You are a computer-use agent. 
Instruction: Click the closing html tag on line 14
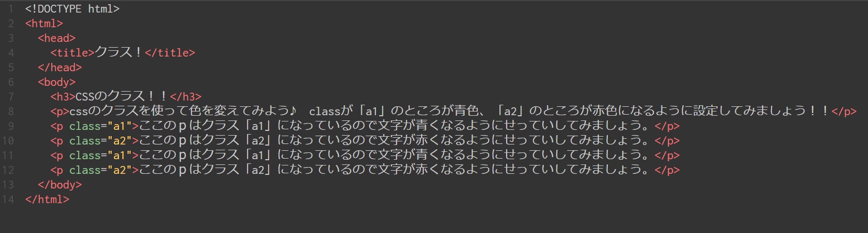47,199
